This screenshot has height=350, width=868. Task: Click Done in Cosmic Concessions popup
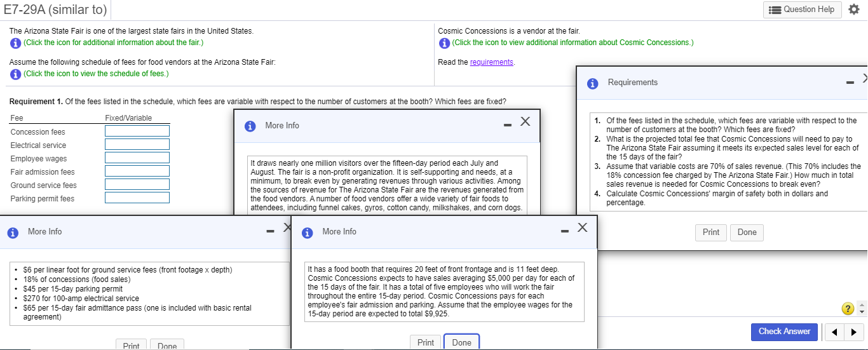click(462, 342)
